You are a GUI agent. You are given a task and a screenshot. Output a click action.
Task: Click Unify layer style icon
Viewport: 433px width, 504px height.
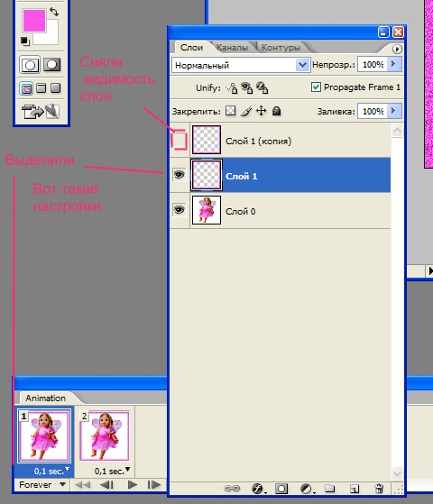(262, 87)
